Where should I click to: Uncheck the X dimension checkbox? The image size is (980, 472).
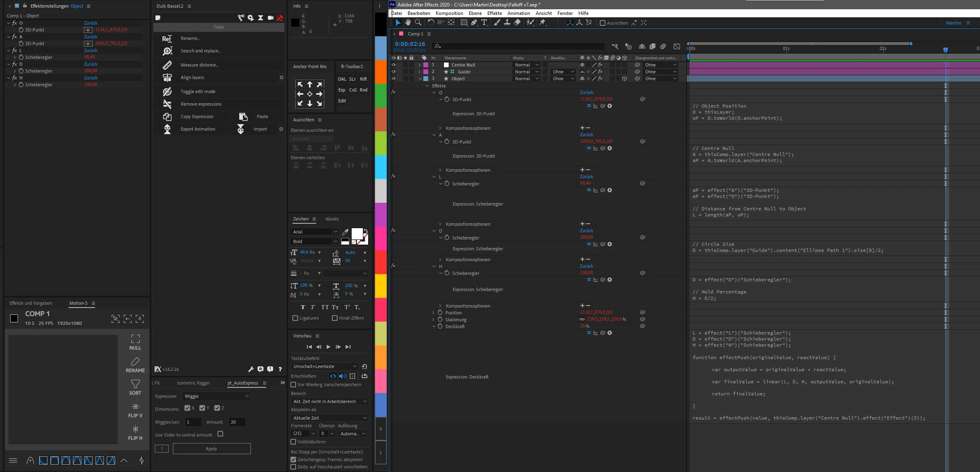click(x=187, y=408)
